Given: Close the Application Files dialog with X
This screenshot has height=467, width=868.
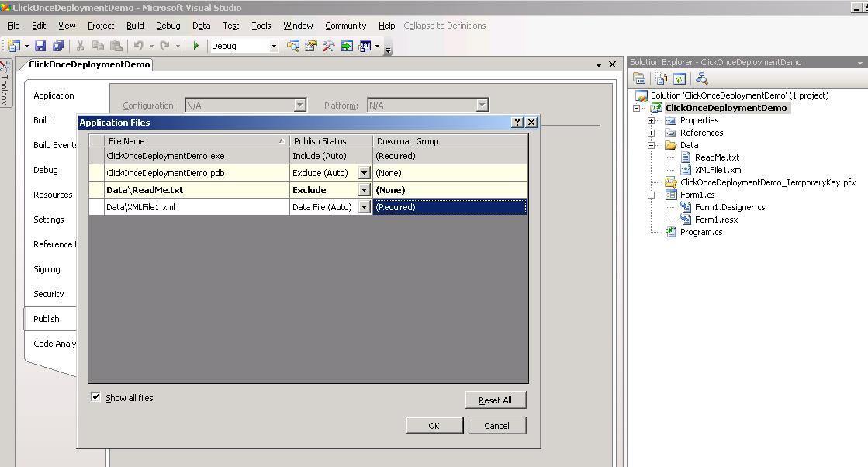Looking at the screenshot, I should (531, 123).
